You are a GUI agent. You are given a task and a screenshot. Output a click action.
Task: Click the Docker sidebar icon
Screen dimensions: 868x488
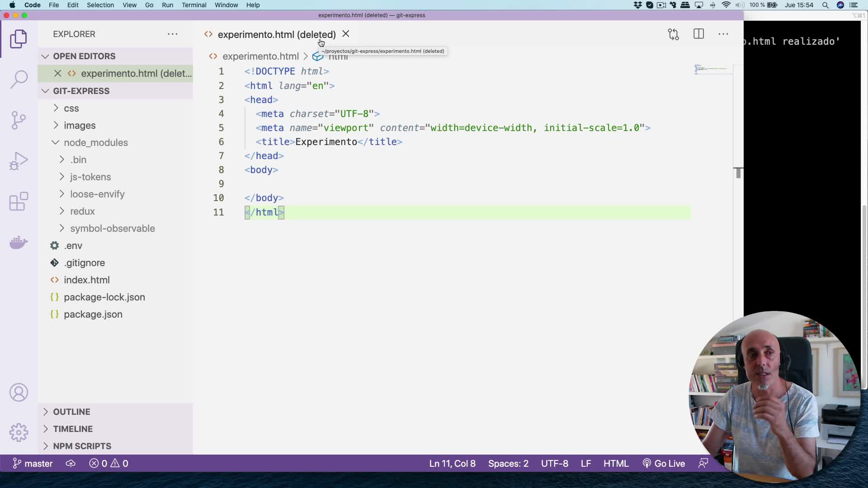click(x=18, y=243)
